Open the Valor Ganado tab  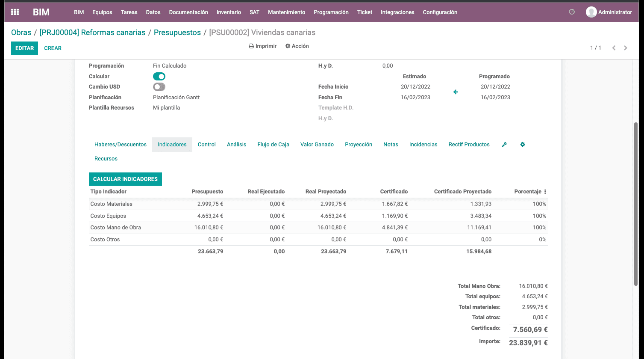point(317,145)
